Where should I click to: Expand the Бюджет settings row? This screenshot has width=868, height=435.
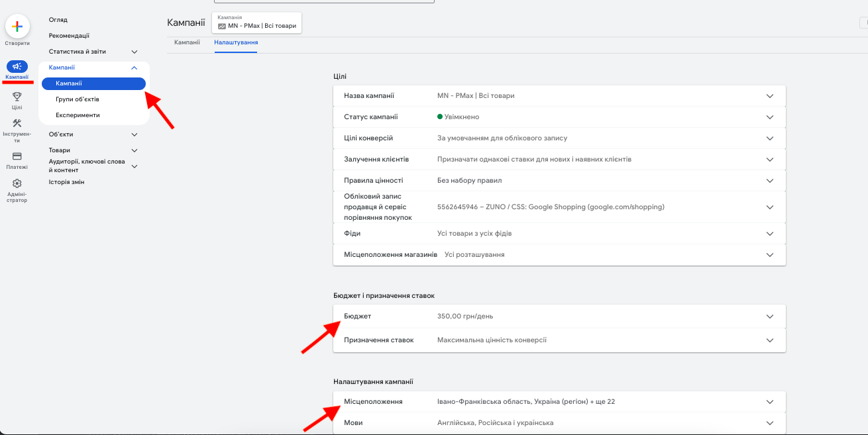559,316
